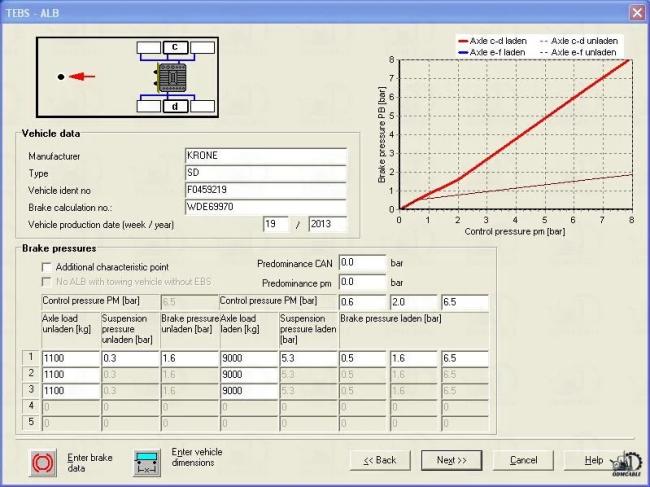Edit the Vehicle ident no field

pyautogui.click(x=265, y=190)
